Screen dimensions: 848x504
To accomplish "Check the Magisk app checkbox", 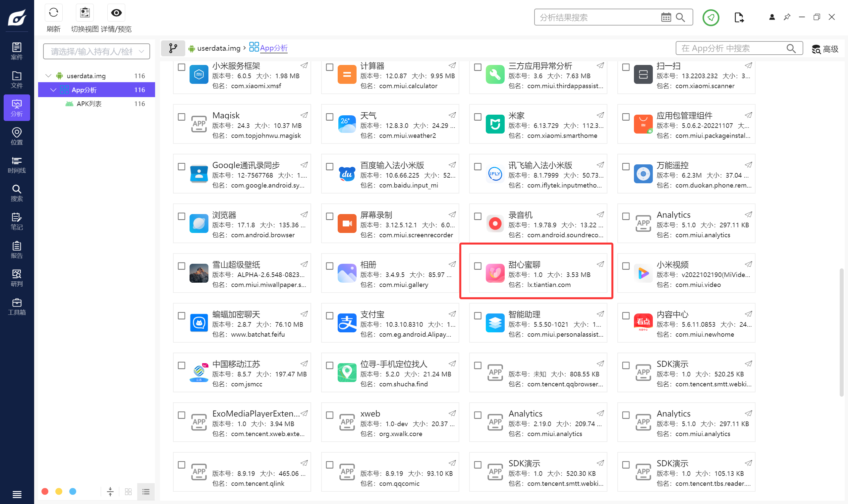I will (181, 117).
